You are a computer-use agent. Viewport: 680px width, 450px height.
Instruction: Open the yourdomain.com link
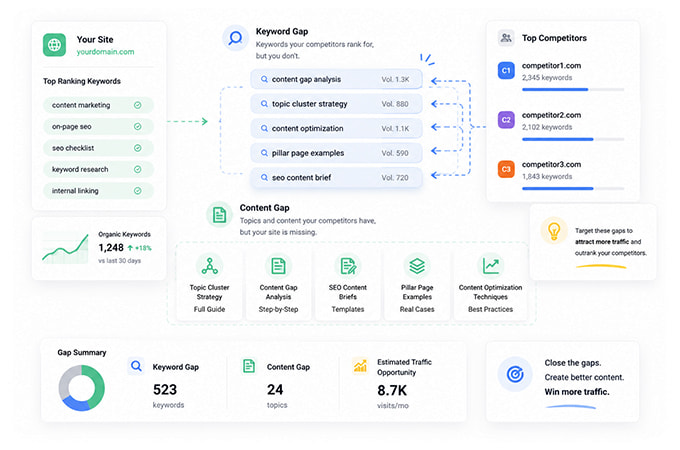click(x=105, y=52)
